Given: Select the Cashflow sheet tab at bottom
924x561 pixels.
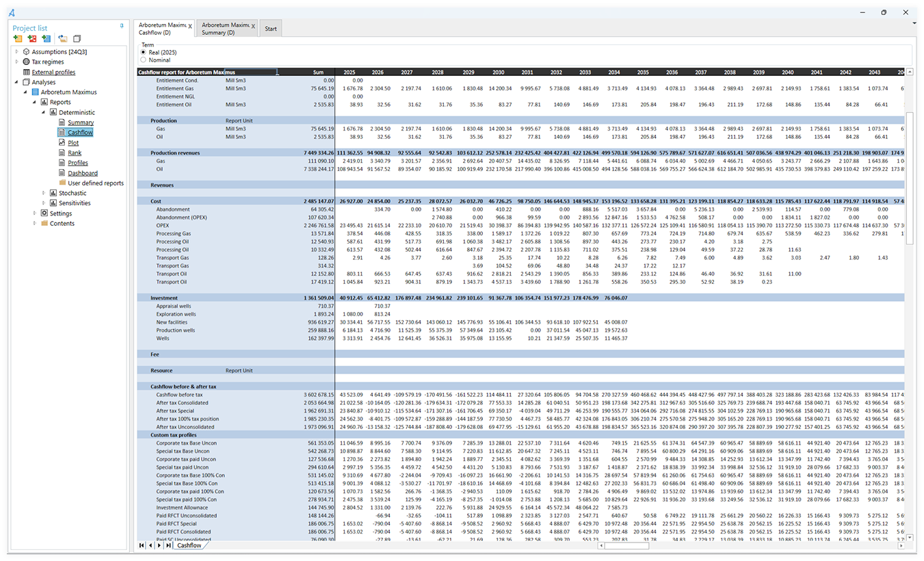Looking at the screenshot, I should 189,545.
